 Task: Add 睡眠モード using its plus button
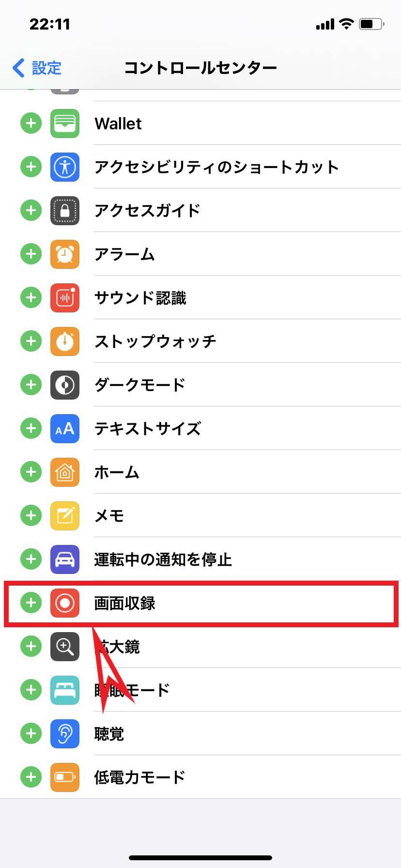click(x=31, y=690)
